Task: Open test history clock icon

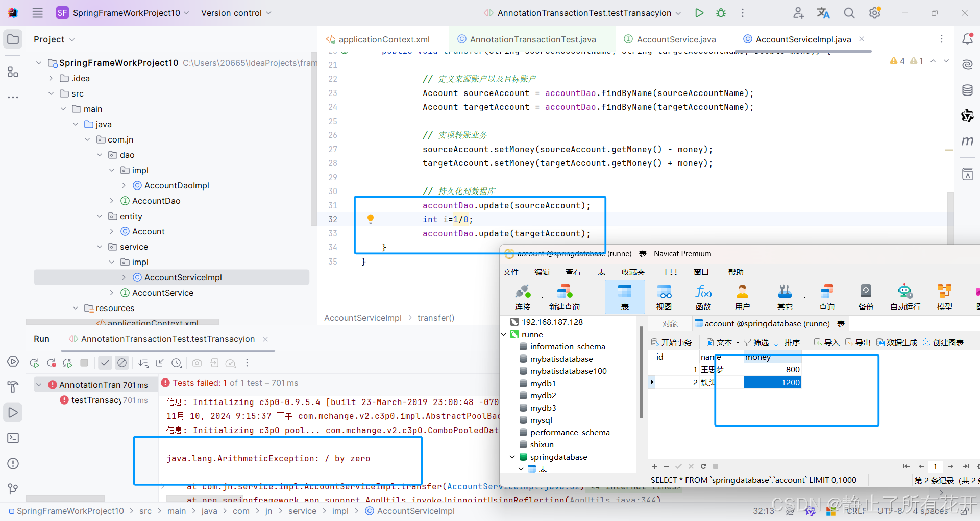Action: point(177,363)
